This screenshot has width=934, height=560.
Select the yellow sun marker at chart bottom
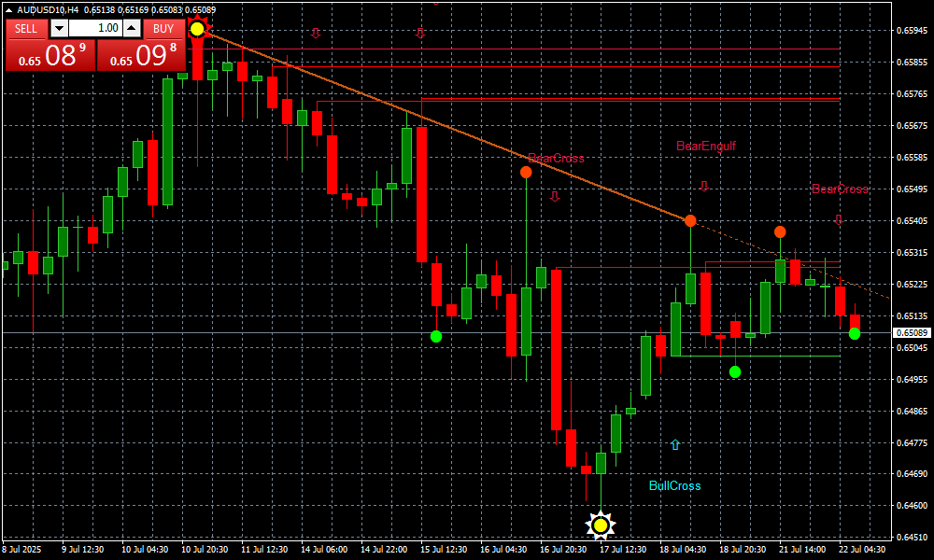pyautogui.click(x=601, y=525)
